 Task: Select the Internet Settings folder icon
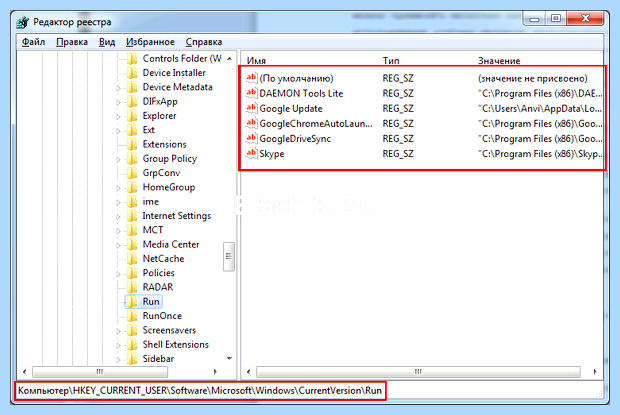(132, 216)
